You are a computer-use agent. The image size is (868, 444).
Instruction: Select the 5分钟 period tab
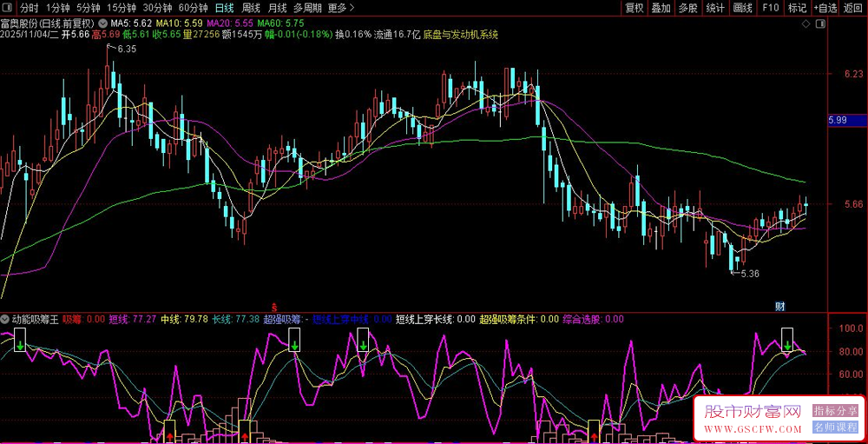pos(88,8)
